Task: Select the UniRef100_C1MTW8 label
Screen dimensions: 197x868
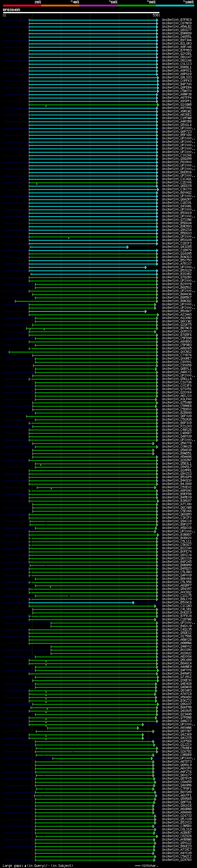Action: 177,118
